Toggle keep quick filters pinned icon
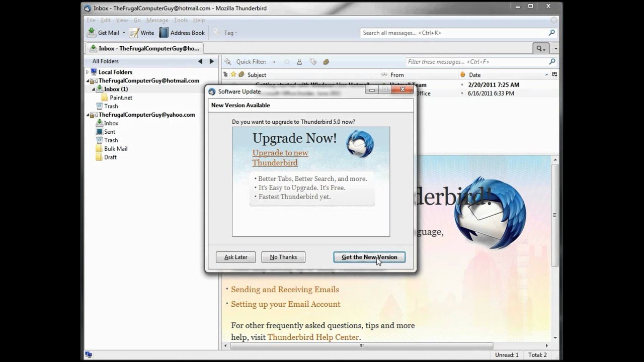Screen dimensions: 644x362 click(227, 62)
